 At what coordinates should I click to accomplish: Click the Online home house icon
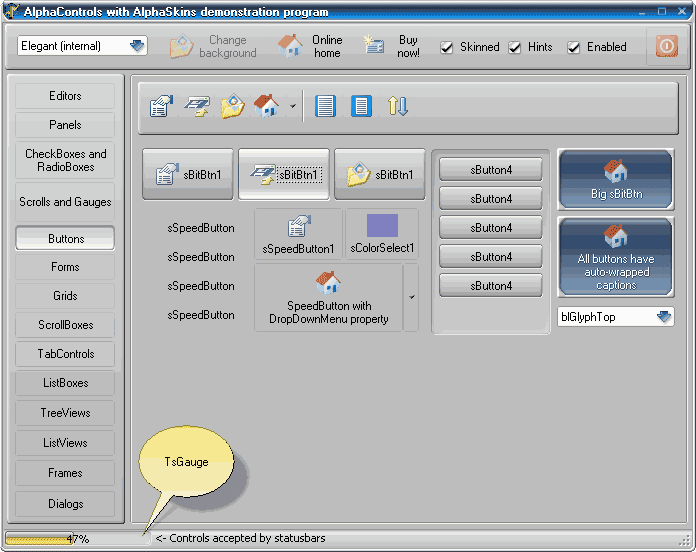[290, 46]
